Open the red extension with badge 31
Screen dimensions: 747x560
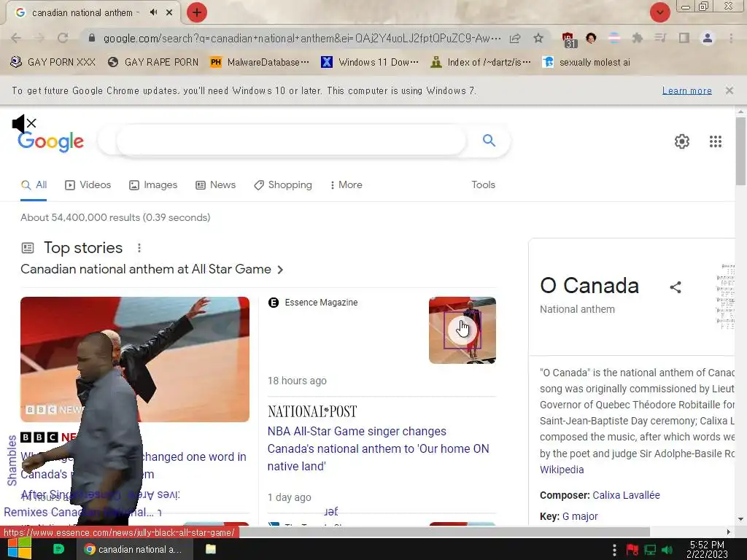[569, 39]
